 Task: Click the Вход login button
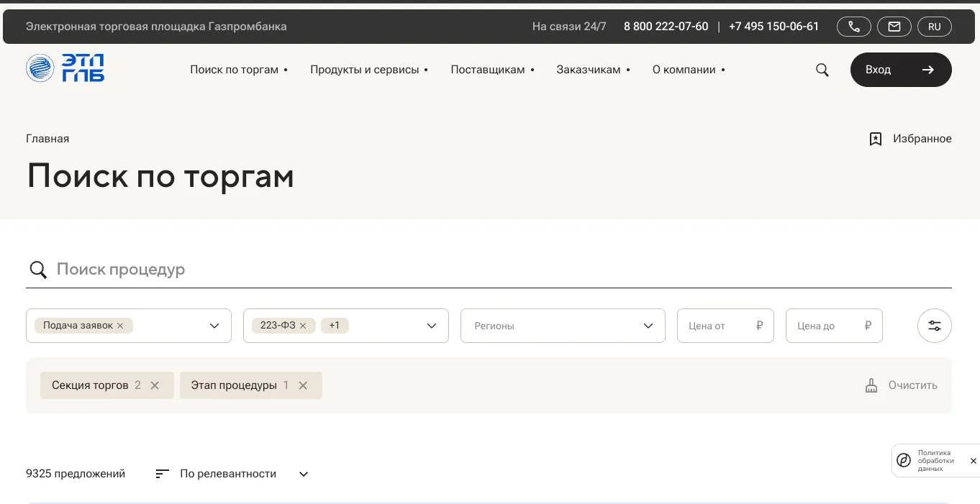tap(901, 70)
